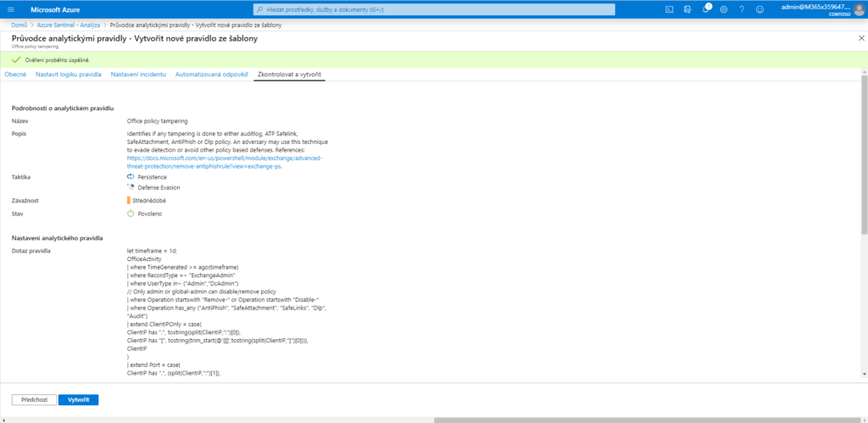Open the notifications bell
This screenshot has height=423, width=868.
(707, 9)
